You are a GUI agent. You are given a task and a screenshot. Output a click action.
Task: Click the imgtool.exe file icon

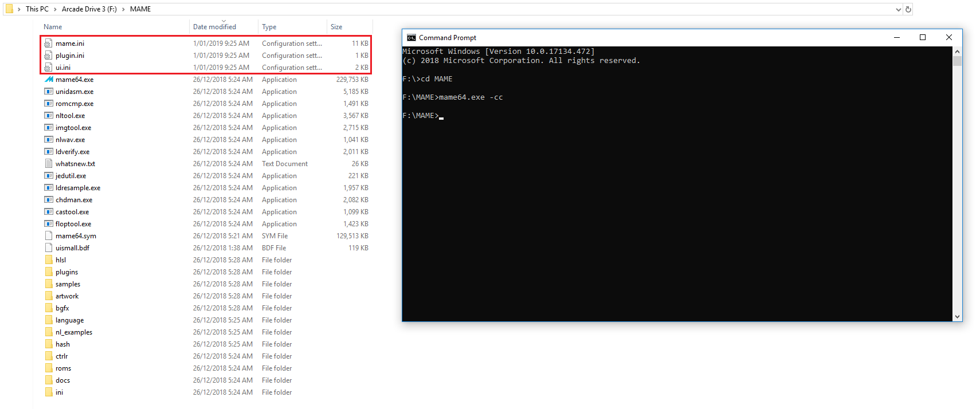49,128
